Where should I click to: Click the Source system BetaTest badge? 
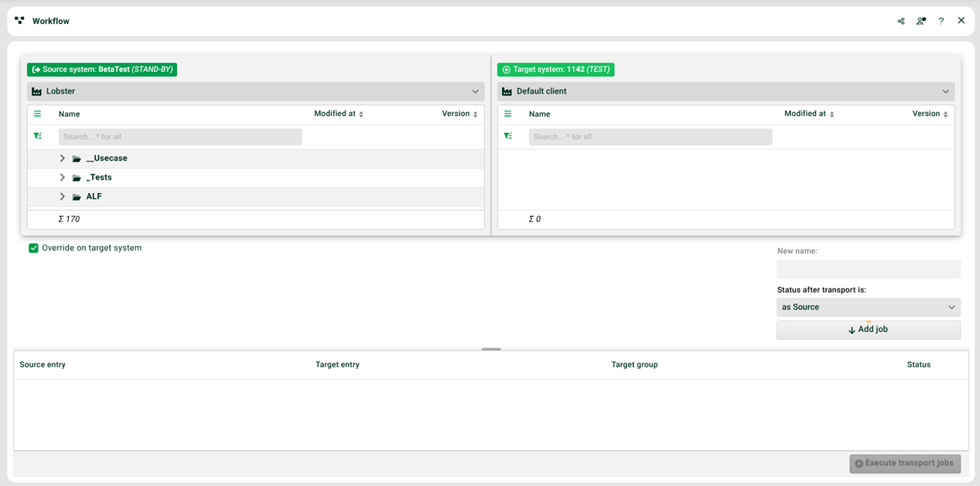tap(102, 70)
